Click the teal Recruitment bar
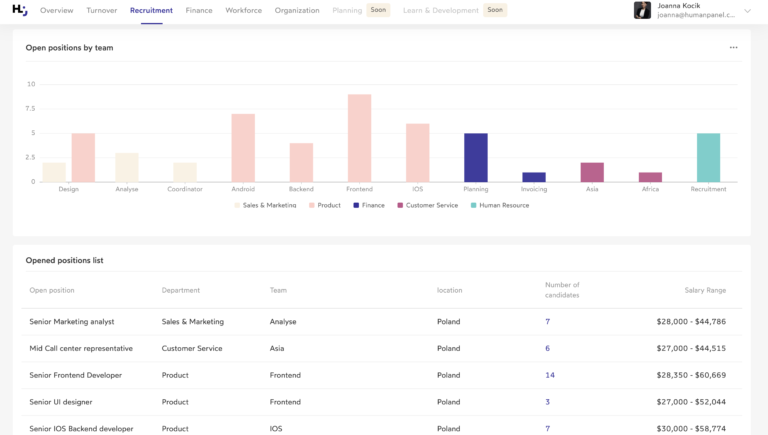Viewport: 768px width, 435px height. pos(708,157)
